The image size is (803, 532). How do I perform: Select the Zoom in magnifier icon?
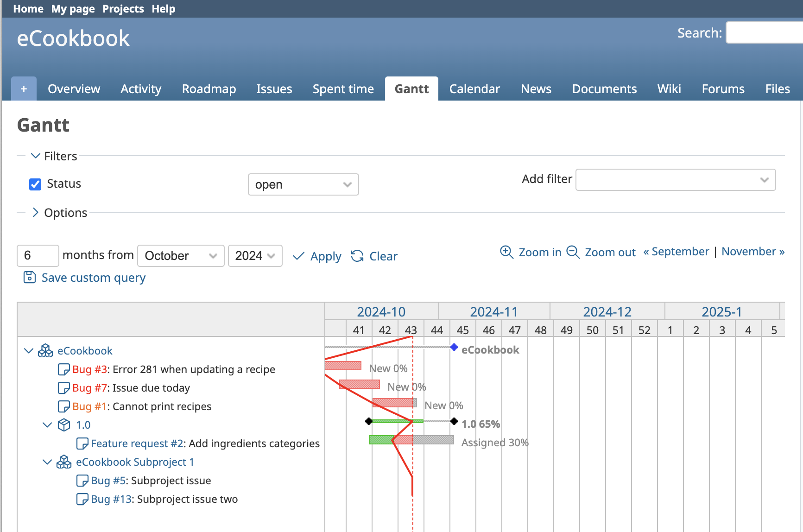[x=506, y=252]
